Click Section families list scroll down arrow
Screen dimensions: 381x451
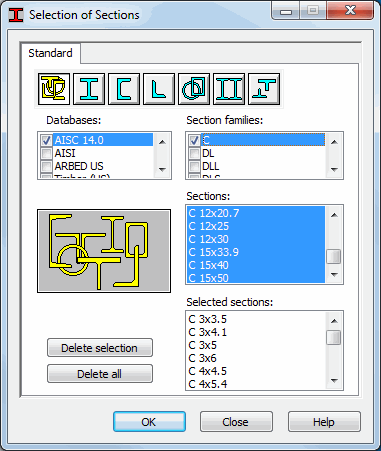point(334,170)
